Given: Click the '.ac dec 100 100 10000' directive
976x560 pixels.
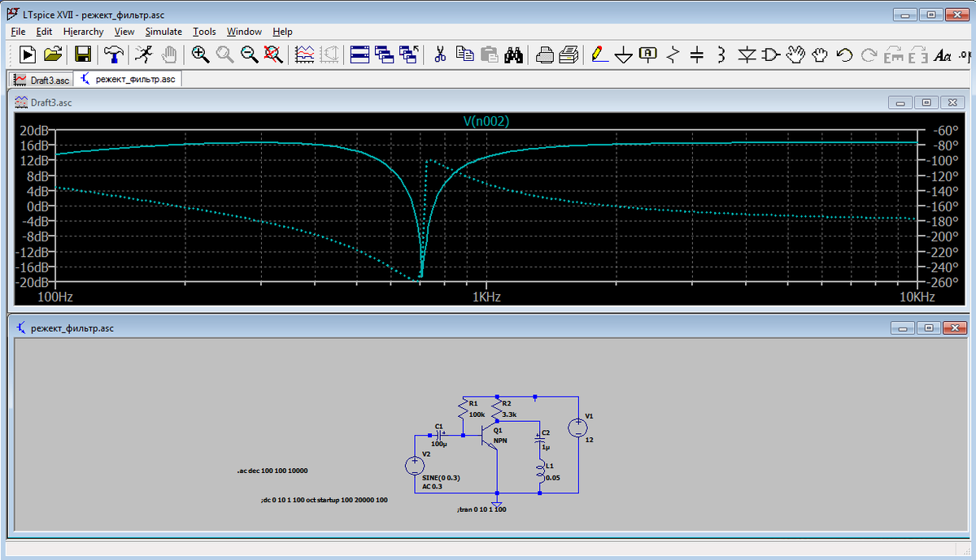Looking at the screenshot, I should point(272,471).
